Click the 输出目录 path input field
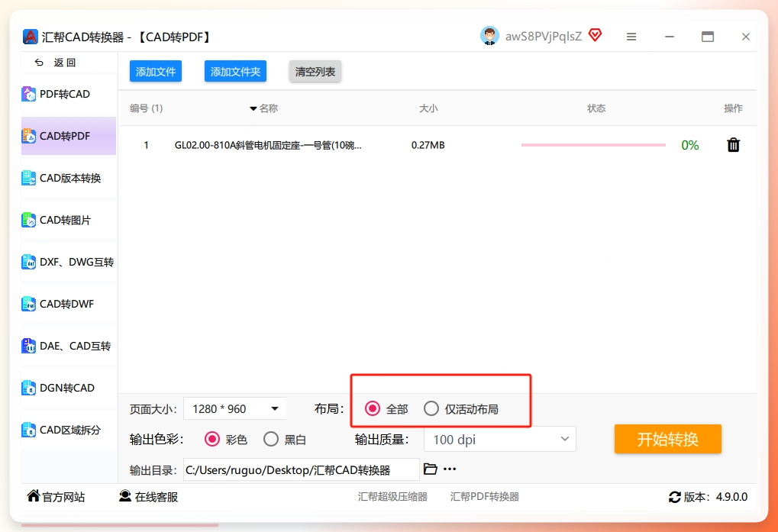Viewport: 778px width, 532px height. [x=301, y=469]
